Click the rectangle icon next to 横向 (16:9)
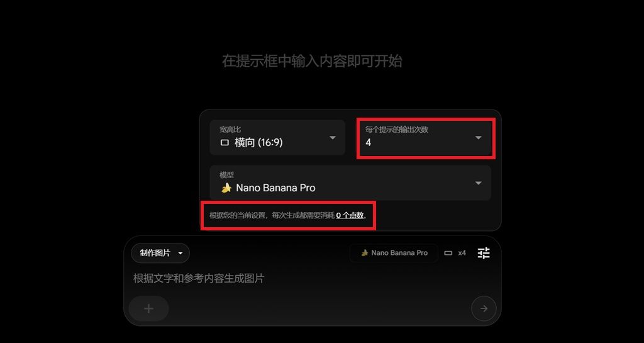The height and width of the screenshot is (343, 644). pyautogui.click(x=225, y=143)
